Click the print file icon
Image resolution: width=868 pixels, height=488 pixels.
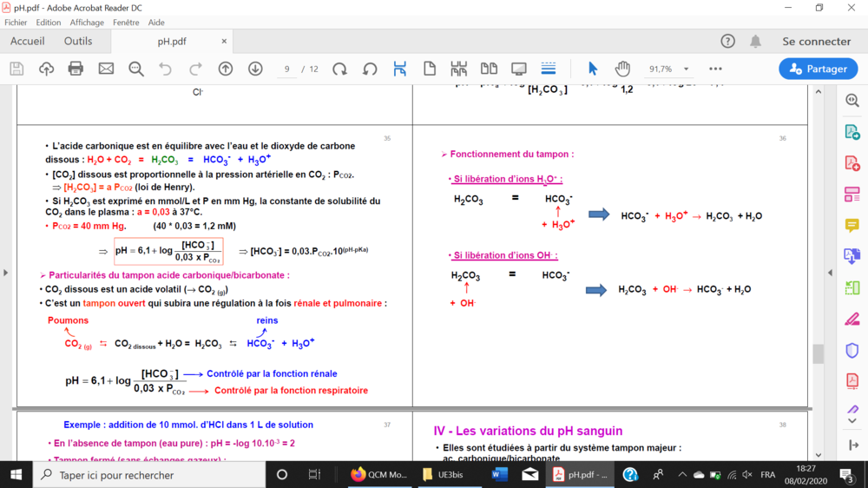pyautogui.click(x=76, y=69)
